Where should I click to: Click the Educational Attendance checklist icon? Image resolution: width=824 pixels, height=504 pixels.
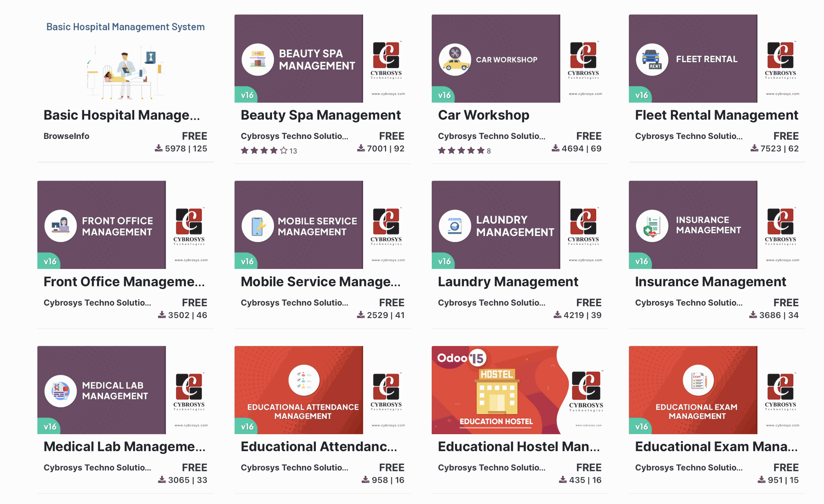click(303, 380)
